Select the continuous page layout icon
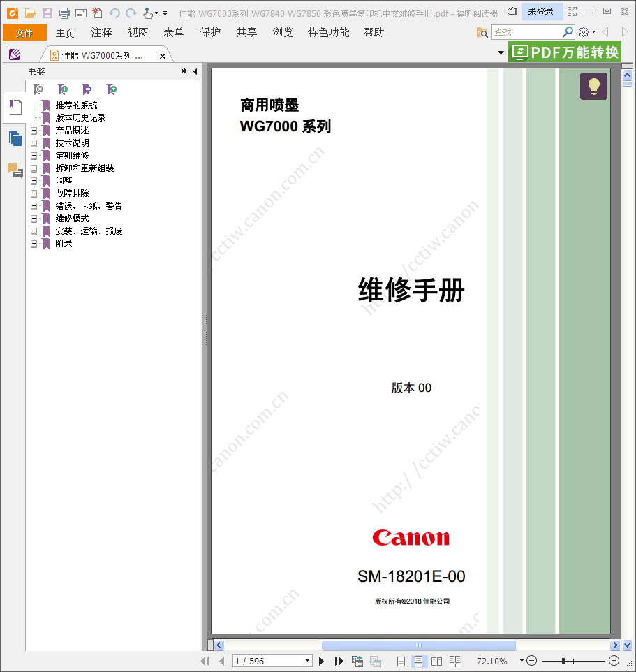This screenshot has width=636, height=672. [418, 662]
